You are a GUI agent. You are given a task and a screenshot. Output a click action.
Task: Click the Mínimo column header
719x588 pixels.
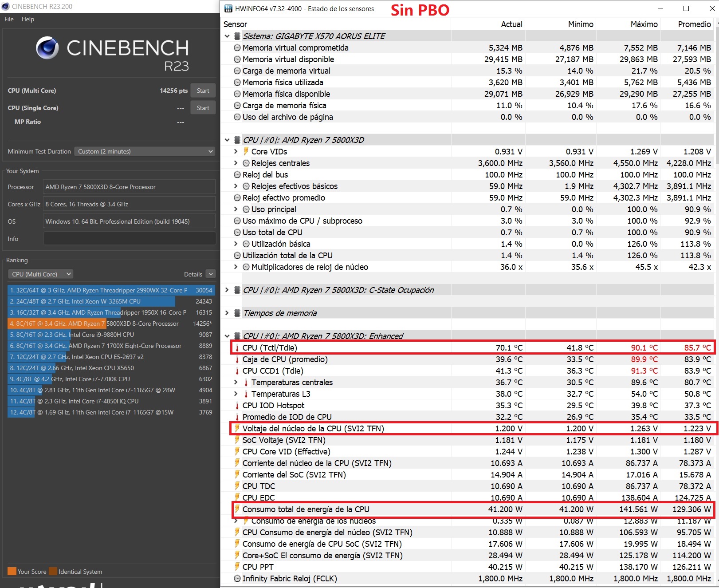[x=581, y=24]
